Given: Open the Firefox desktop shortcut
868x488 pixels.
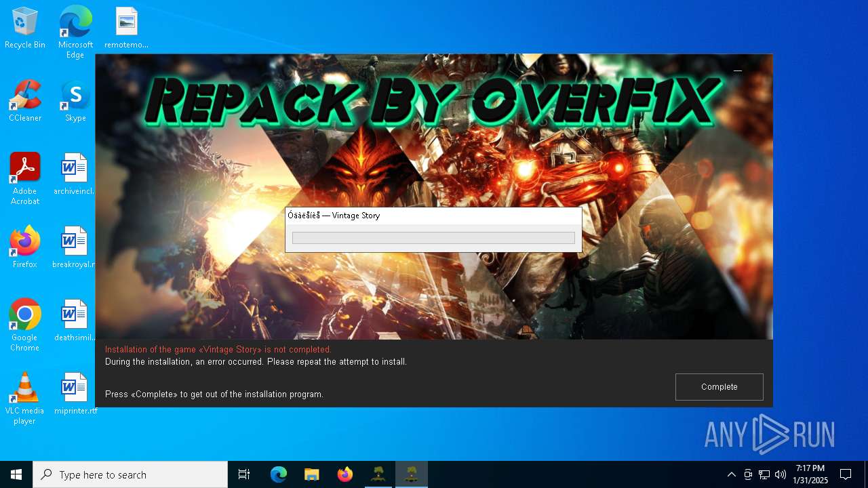Looking at the screenshot, I should pos(25,248).
